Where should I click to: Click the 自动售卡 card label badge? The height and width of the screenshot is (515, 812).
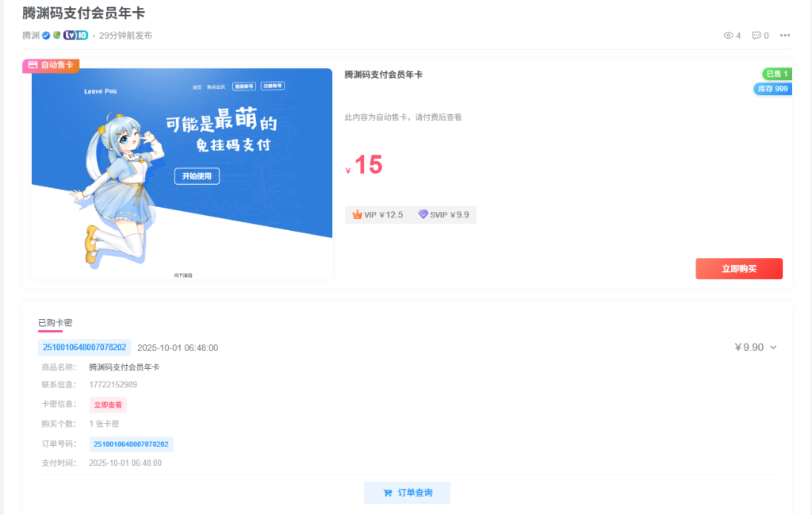click(51, 66)
